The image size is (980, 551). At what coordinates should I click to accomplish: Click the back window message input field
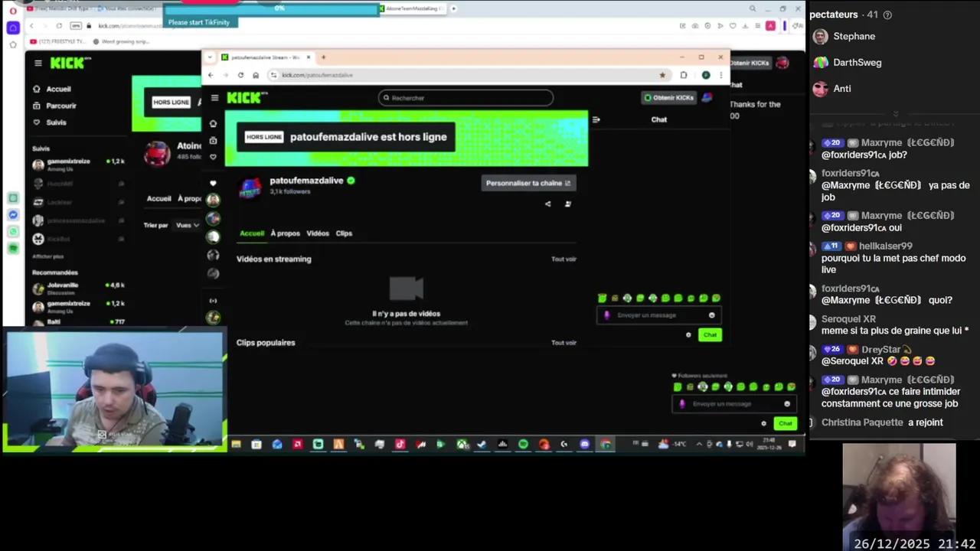point(733,404)
